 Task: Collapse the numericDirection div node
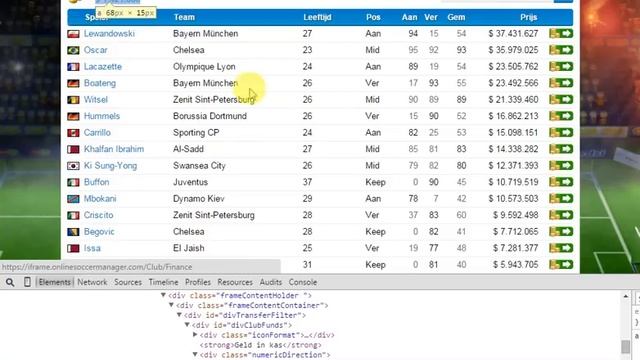(195, 354)
